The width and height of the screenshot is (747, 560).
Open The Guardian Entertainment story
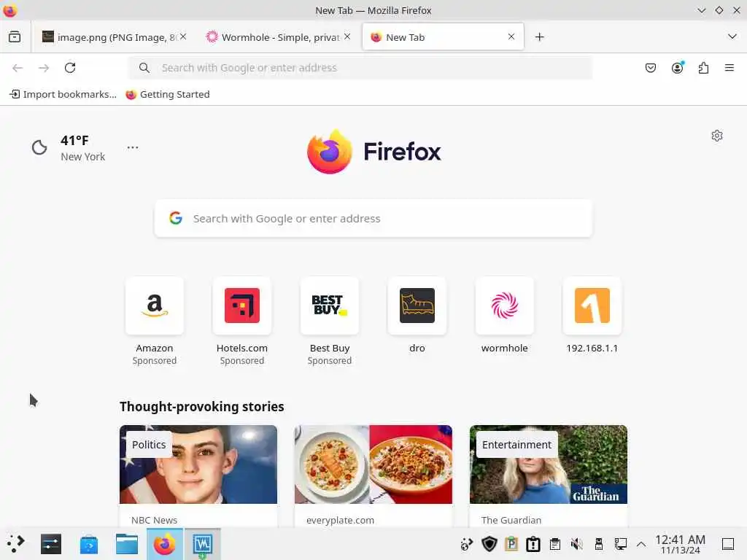click(549, 475)
